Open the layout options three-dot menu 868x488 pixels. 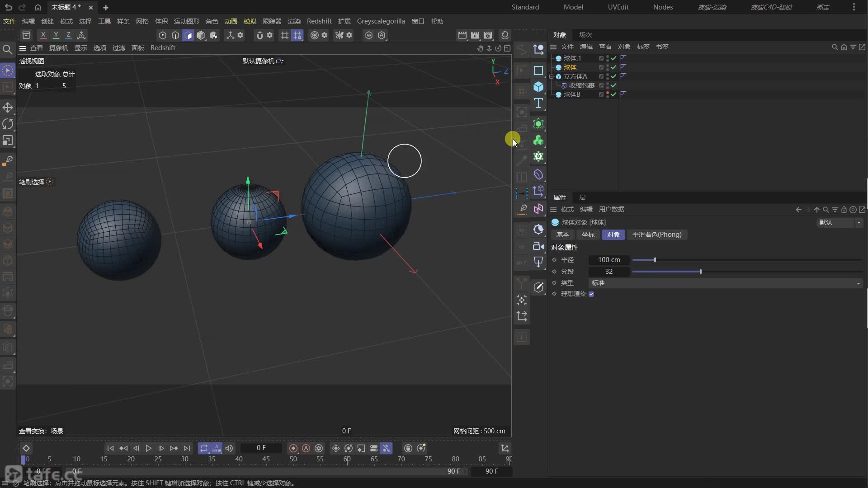tap(854, 7)
